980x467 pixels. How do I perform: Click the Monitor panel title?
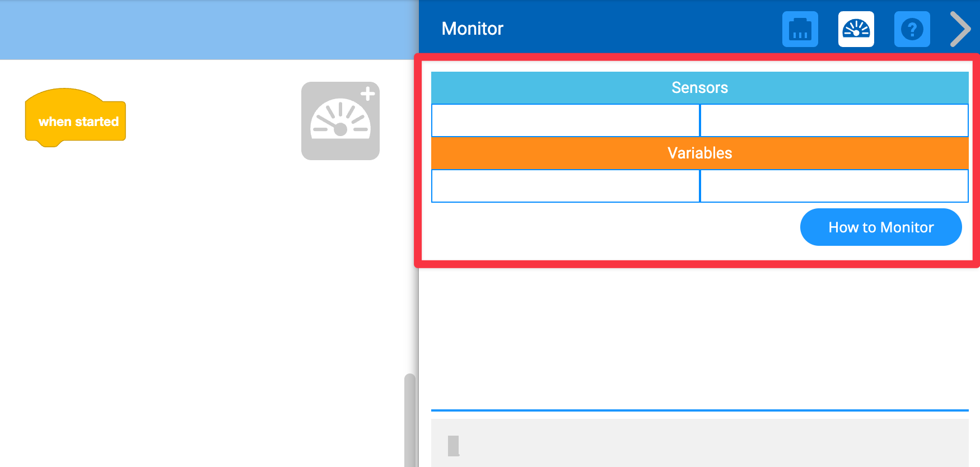tap(472, 29)
